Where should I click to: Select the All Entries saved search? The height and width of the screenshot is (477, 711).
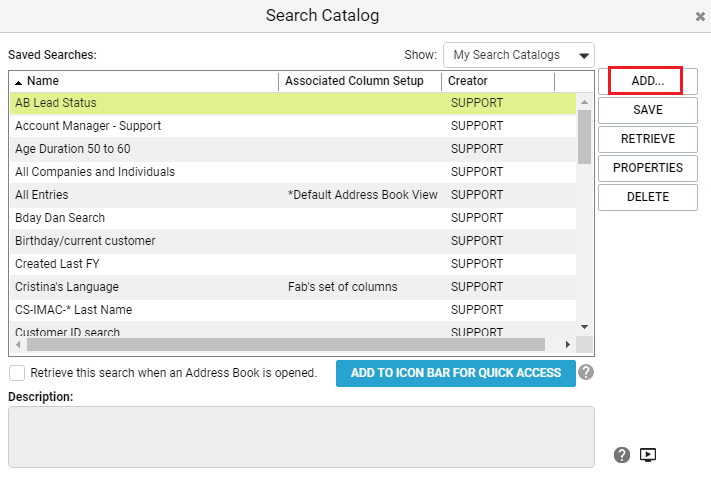click(x=293, y=195)
